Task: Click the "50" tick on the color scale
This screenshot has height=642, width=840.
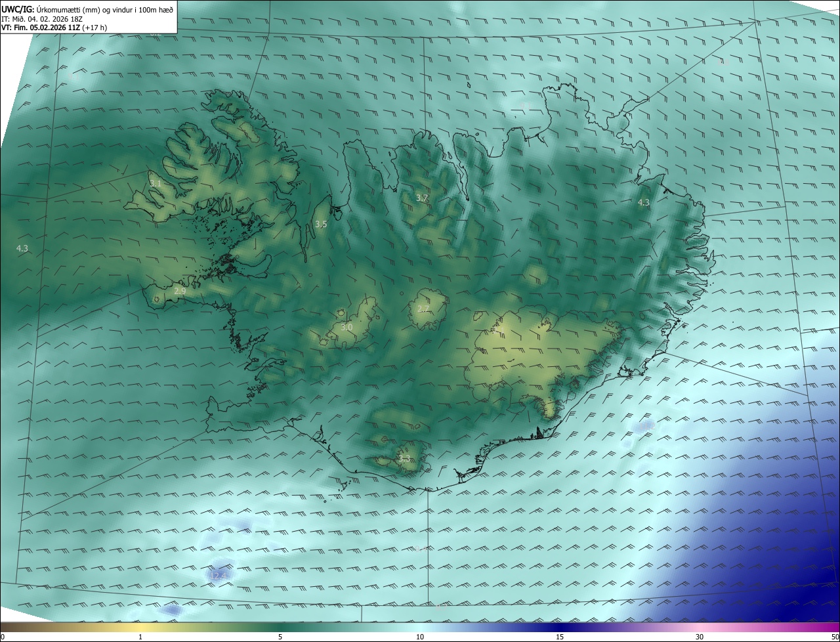Action: (x=835, y=637)
